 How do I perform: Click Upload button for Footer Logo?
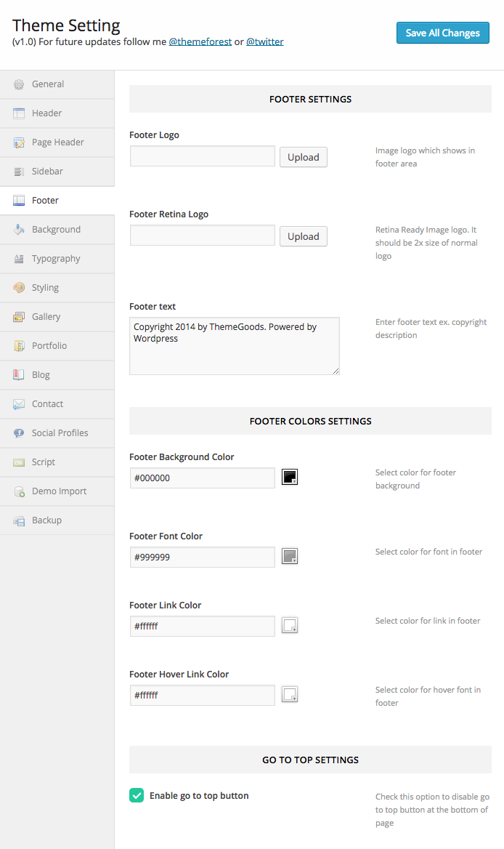coord(303,157)
